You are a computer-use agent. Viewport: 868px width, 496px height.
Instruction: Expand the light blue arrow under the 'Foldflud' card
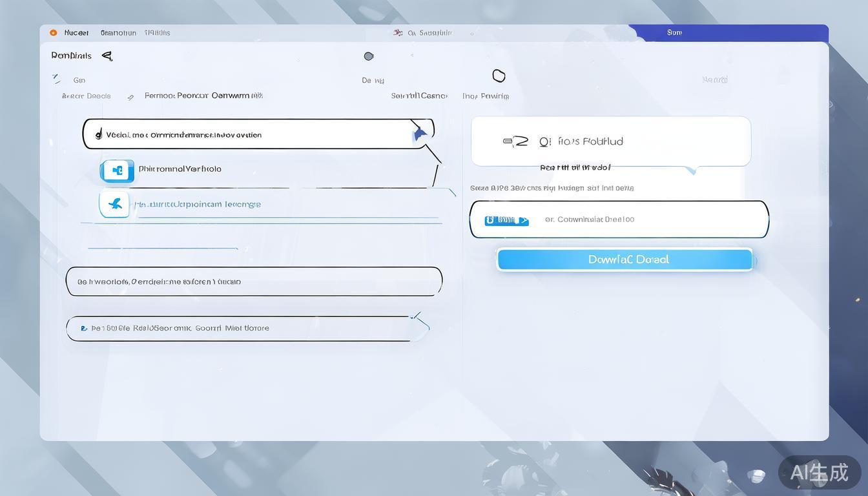pos(691,170)
